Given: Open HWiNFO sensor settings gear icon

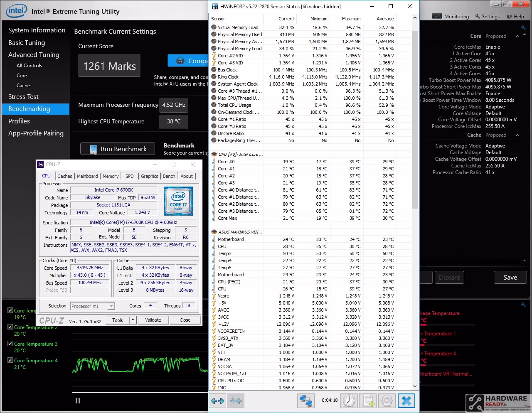Looking at the screenshot, I should [387, 401].
